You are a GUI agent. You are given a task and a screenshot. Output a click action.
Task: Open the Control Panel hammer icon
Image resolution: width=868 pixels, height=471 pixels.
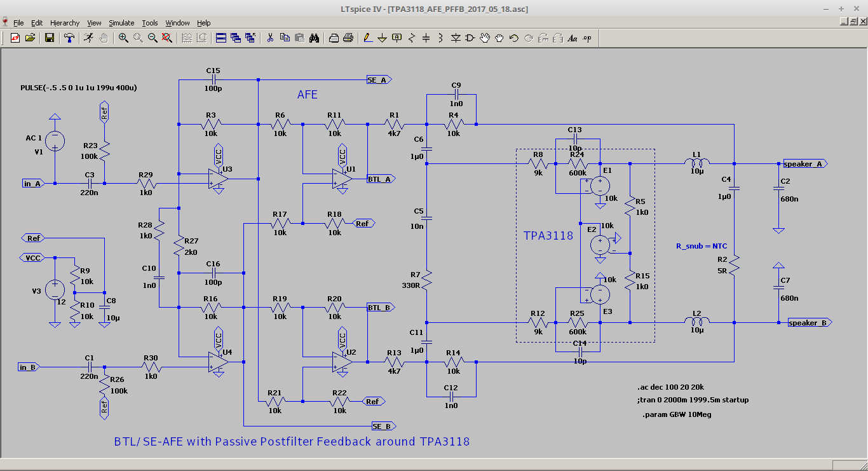69,38
